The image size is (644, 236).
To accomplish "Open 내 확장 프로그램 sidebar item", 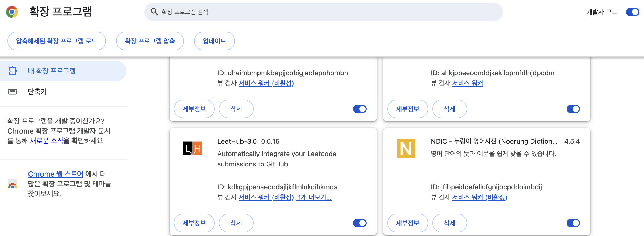I will coord(63,71).
